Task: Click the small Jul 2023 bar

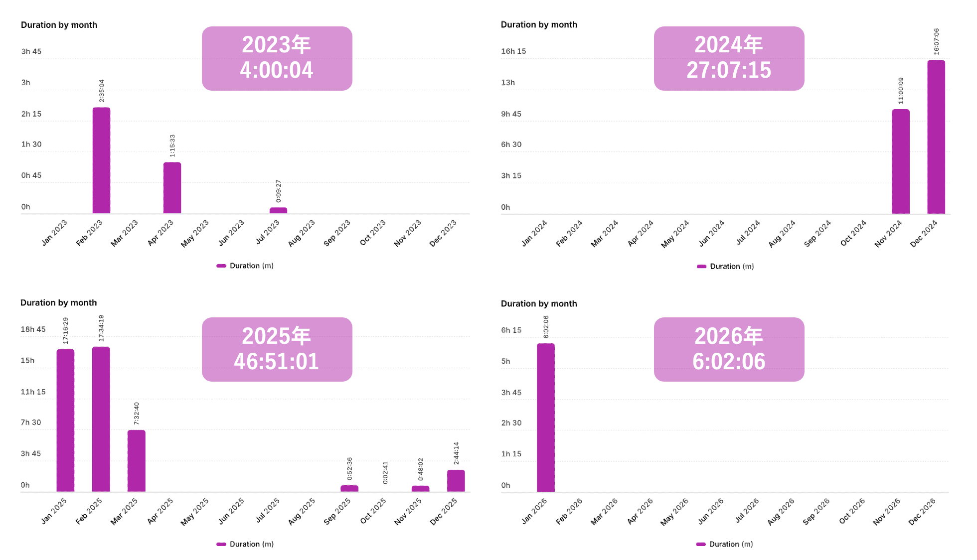Action: (x=278, y=210)
